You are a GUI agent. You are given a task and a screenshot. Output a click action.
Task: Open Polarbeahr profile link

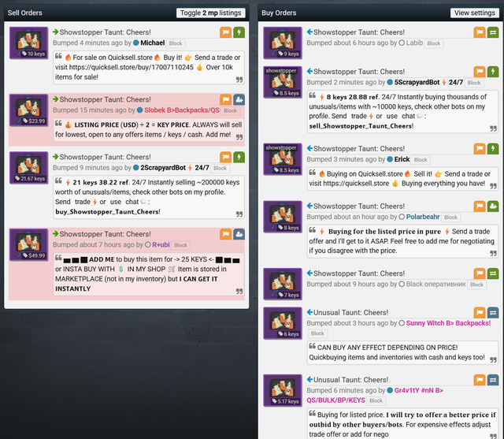pyautogui.click(x=423, y=217)
